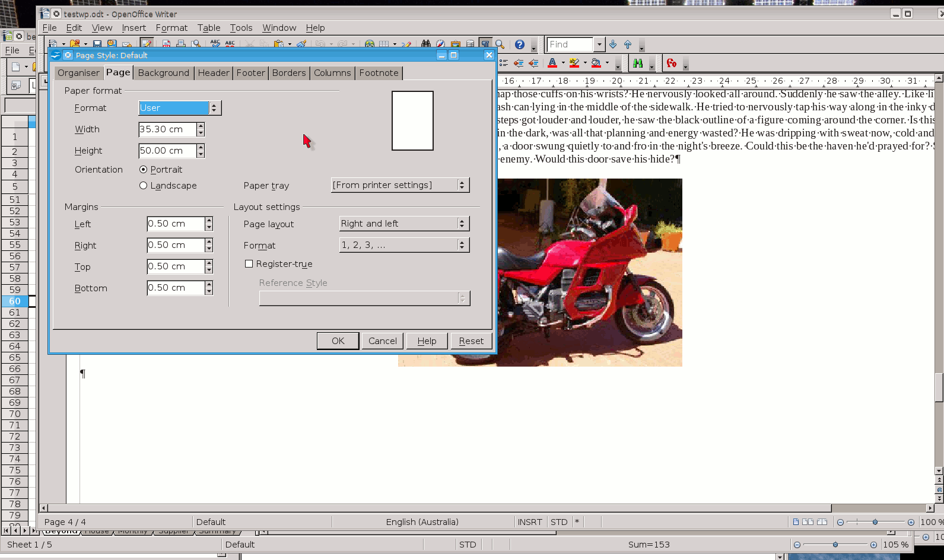Image resolution: width=944 pixels, height=560 pixels.
Task: Click the Reset button
Action: [471, 341]
